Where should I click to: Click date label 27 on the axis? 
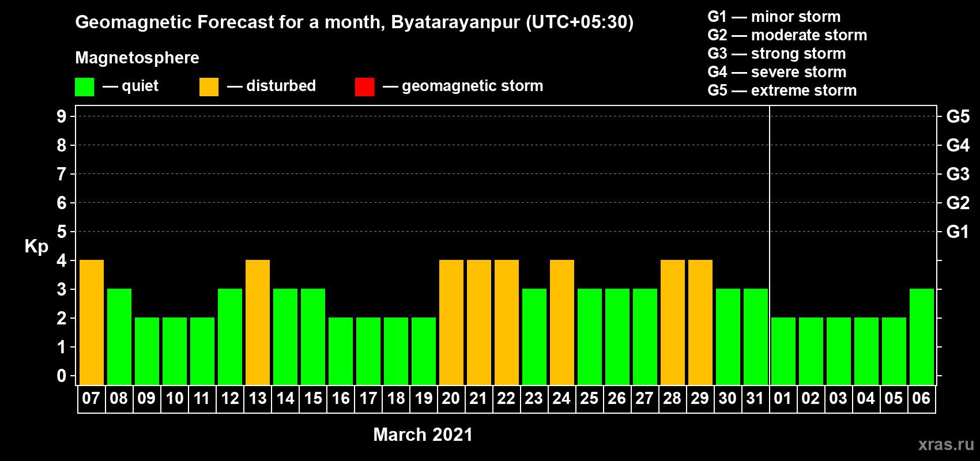(x=644, y=399)
